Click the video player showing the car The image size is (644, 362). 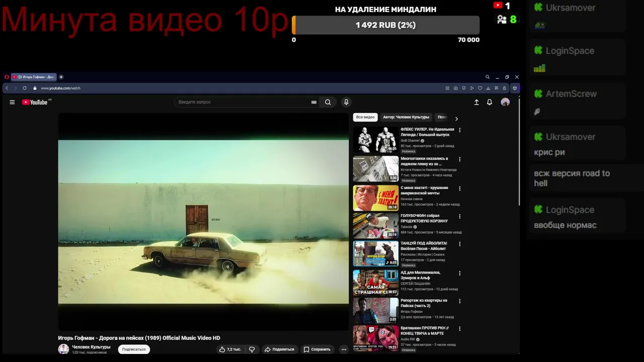[203, 222]
